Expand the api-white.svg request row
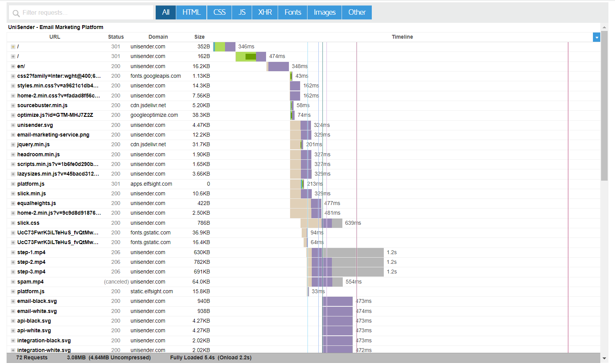The image size is (615, 364). point(13,331)
